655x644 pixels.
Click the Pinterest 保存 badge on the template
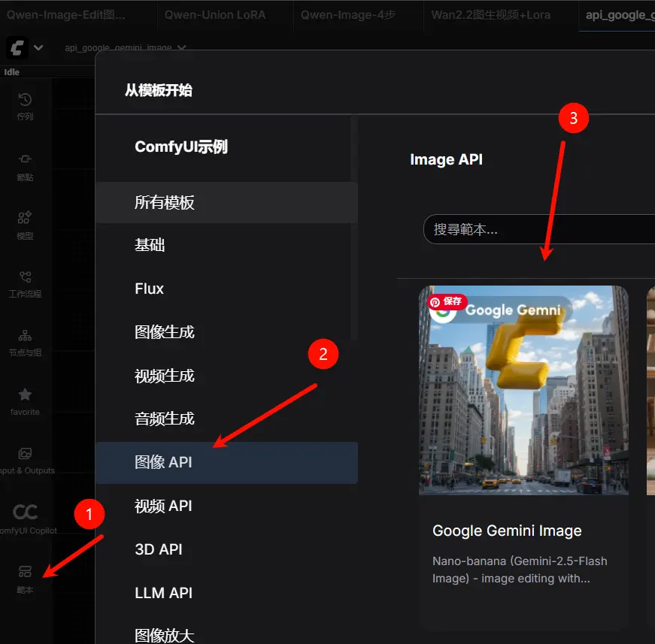click(x=447, y=301)
